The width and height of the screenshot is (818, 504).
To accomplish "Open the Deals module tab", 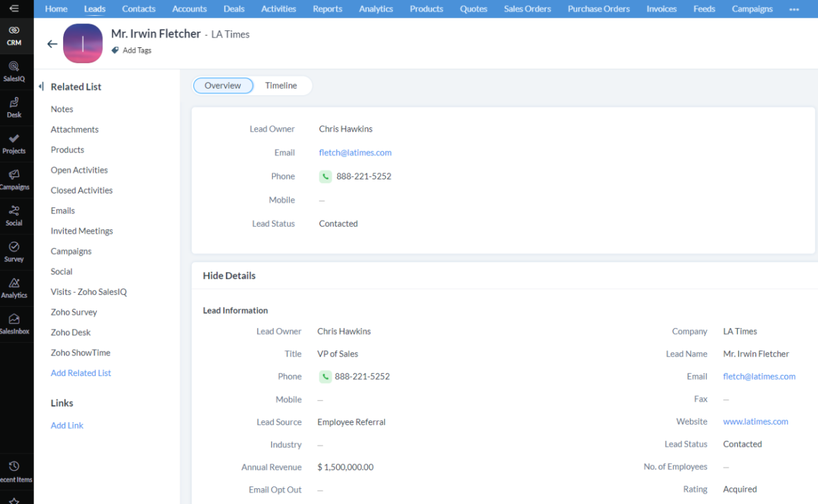I will [x=234, y=9].
